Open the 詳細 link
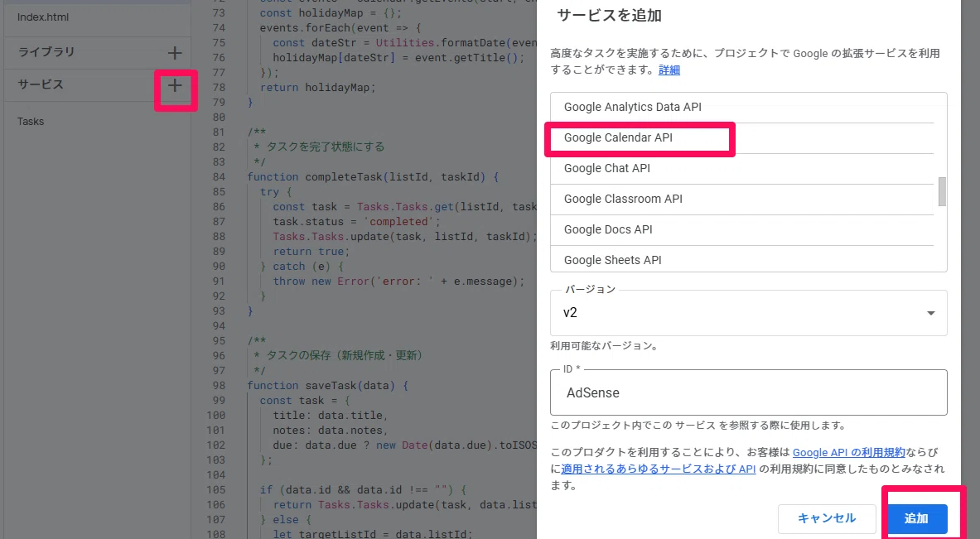This screenshot has height=539, width=980. pos(669,70)
